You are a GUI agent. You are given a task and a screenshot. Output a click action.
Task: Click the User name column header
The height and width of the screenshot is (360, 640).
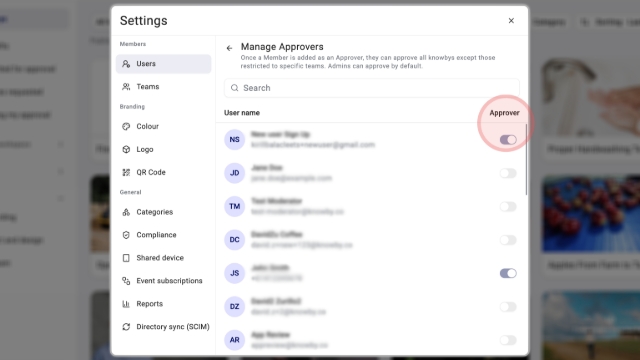coord(242,113)
